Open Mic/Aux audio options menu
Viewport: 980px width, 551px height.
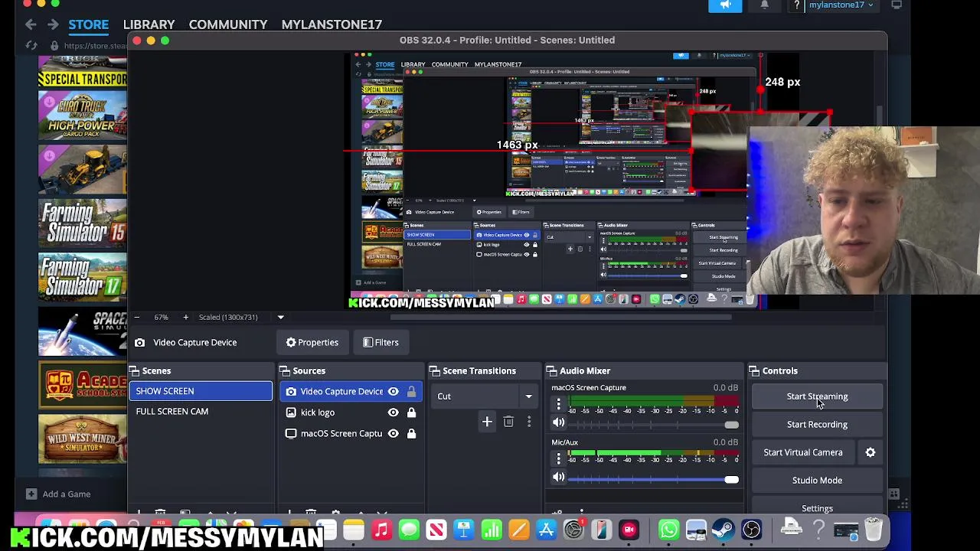(x=558, y=458)
